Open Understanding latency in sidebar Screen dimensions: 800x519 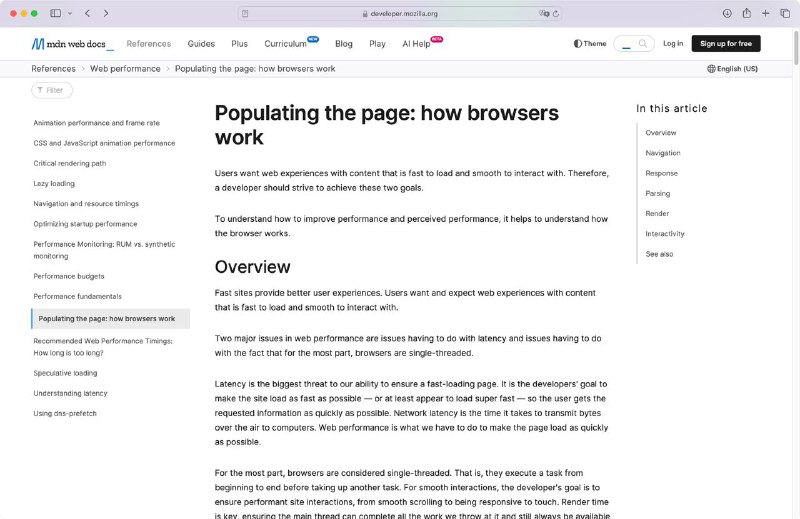pos(70,393)
